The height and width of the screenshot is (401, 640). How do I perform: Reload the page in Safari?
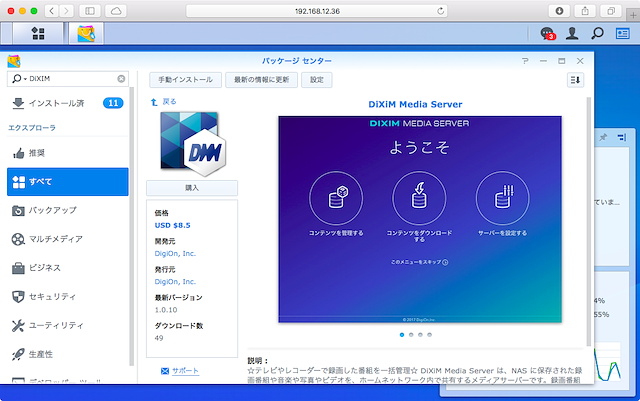440,11
